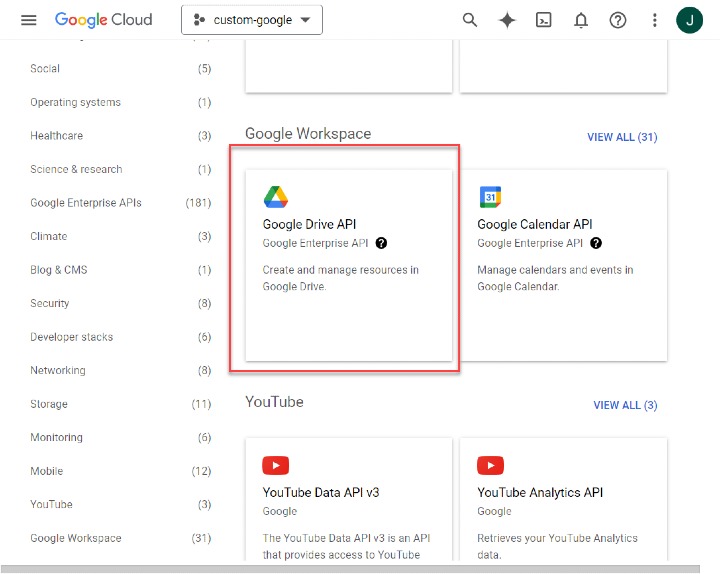Open the hamburger navigation menu
The width and height of the screenshot is (720, 574).
point(29,20)
